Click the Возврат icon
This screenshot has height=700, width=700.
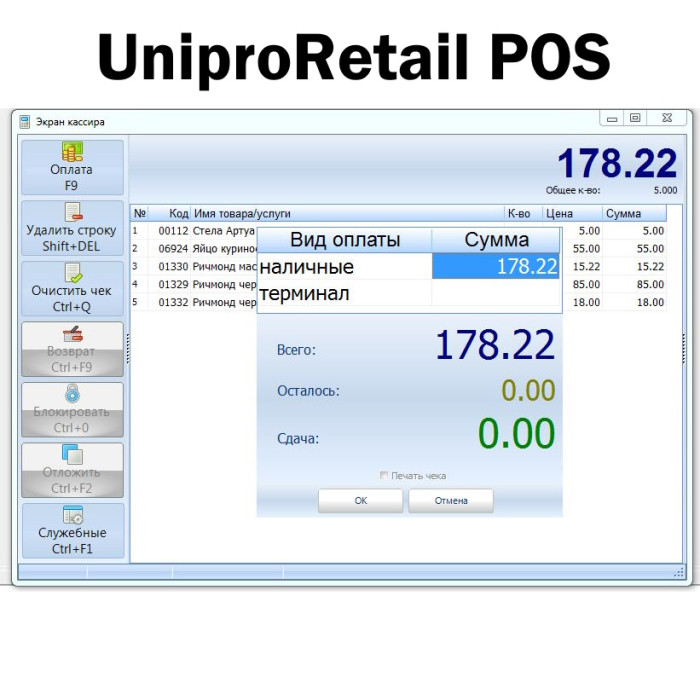pyautogui.click(x=72, y=334)
